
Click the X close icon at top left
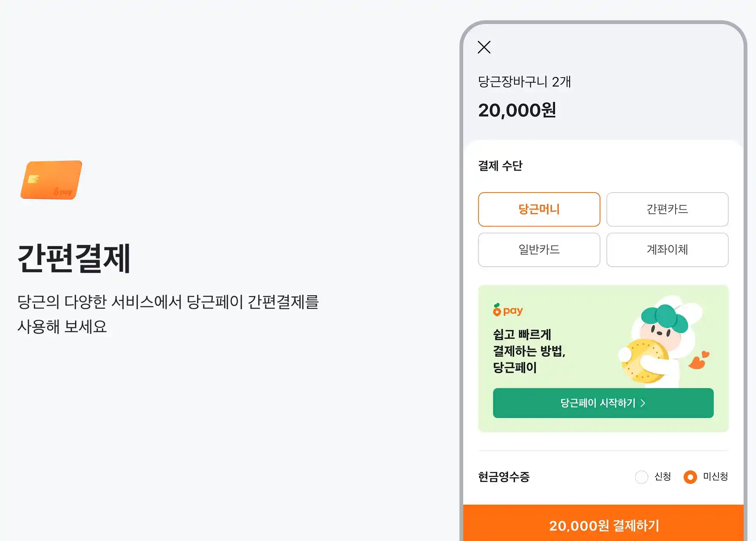point(483,47)
